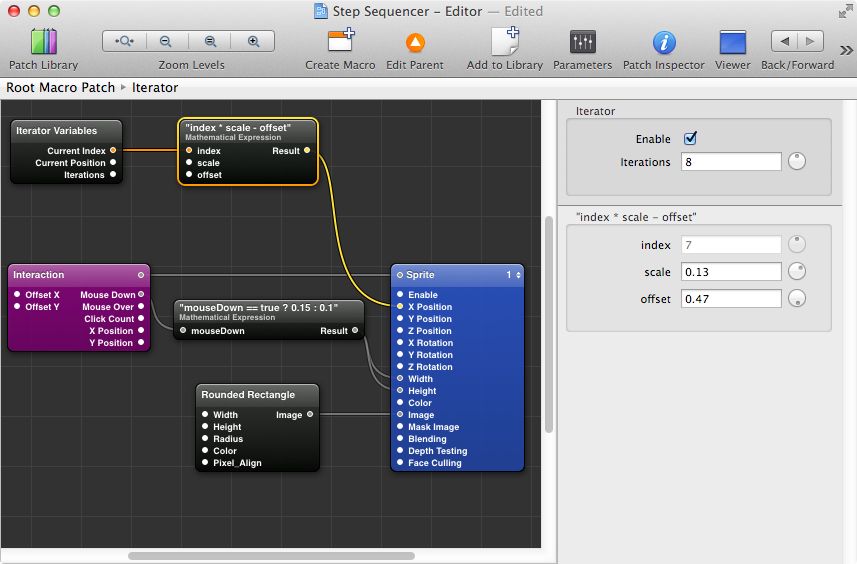Click the Iterations dial knob
The width and height of the screenshot is (857, 564).
[796, 161]
